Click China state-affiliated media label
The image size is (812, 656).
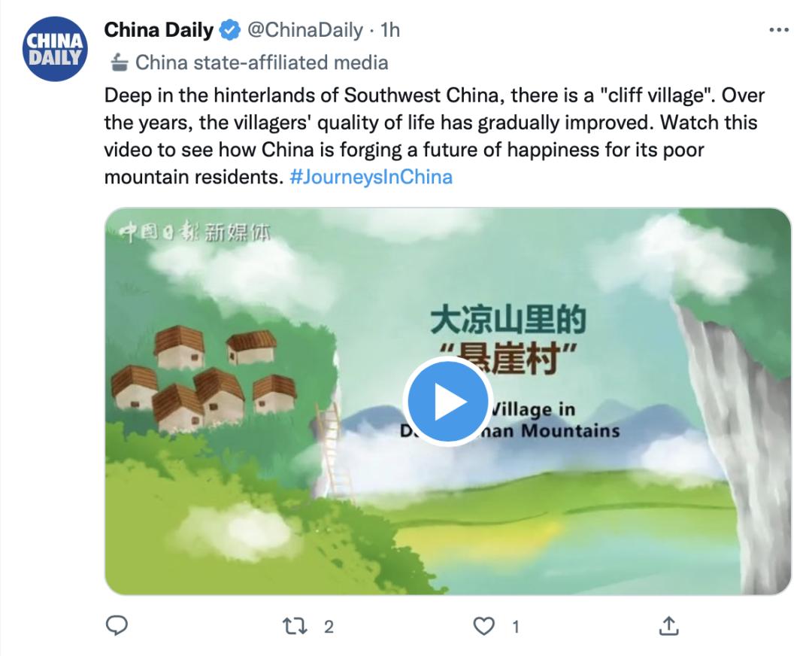point(262,62)
